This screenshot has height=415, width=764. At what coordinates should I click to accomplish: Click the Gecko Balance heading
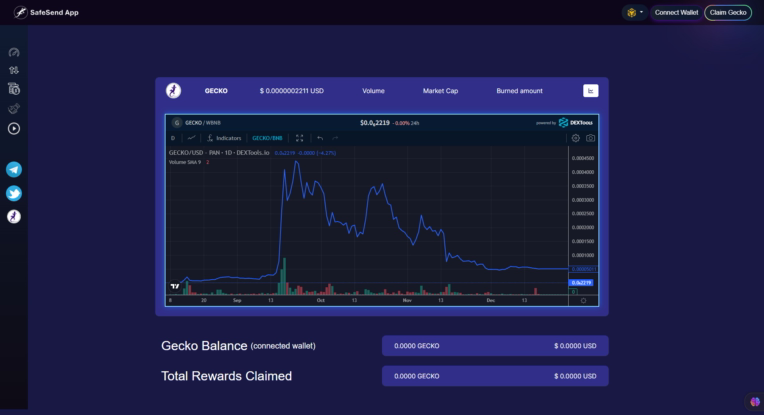click(x=204, y=346)
